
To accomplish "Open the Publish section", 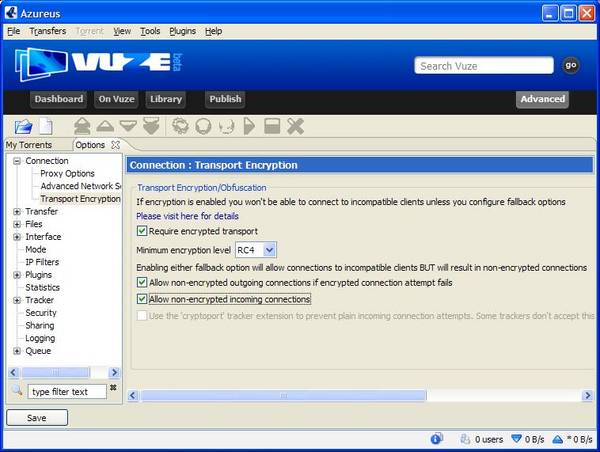I will coord(225,99).
